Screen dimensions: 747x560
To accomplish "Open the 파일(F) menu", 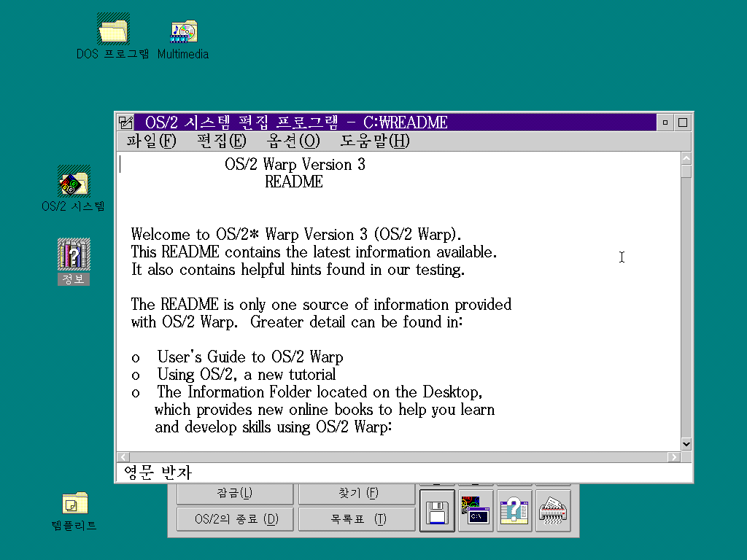I will (x=151, y=141).
